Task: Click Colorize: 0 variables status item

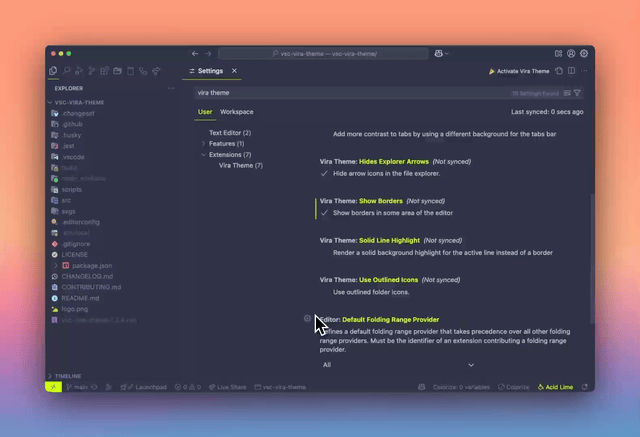Action: tap(461, 387)
